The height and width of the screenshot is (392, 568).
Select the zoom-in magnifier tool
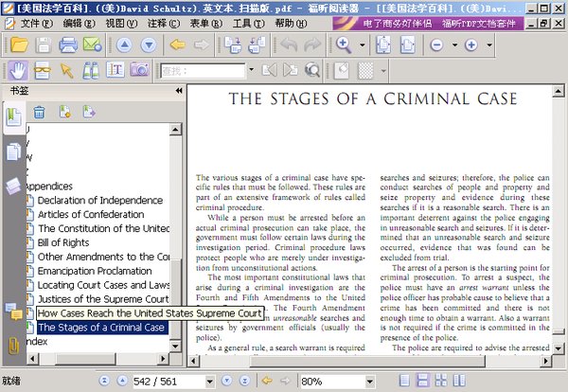click(x=344, y=45)
